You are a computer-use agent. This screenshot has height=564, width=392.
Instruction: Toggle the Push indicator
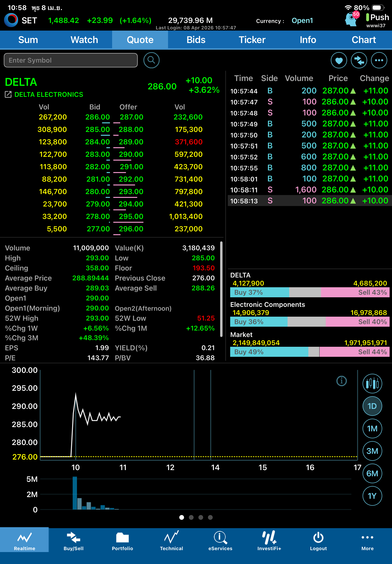[x=377, y=17]
